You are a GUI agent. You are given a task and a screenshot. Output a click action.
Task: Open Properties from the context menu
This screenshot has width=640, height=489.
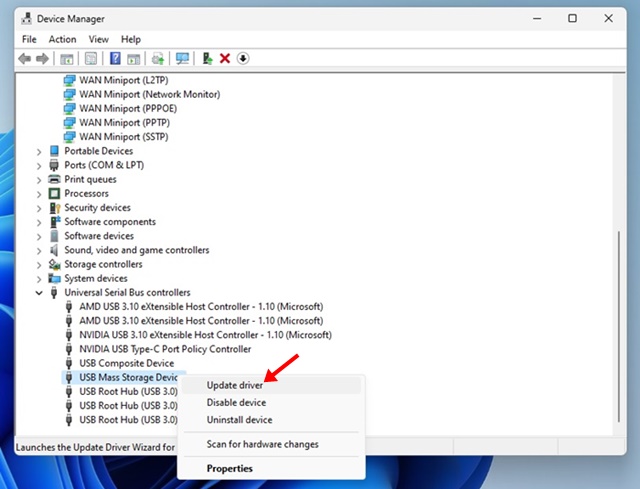(x=229, y=468)
